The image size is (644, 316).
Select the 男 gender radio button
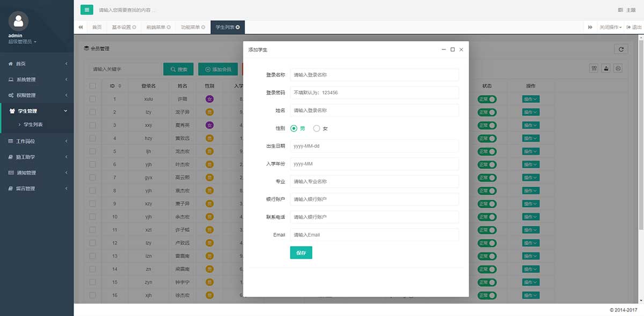coord(294,128)
